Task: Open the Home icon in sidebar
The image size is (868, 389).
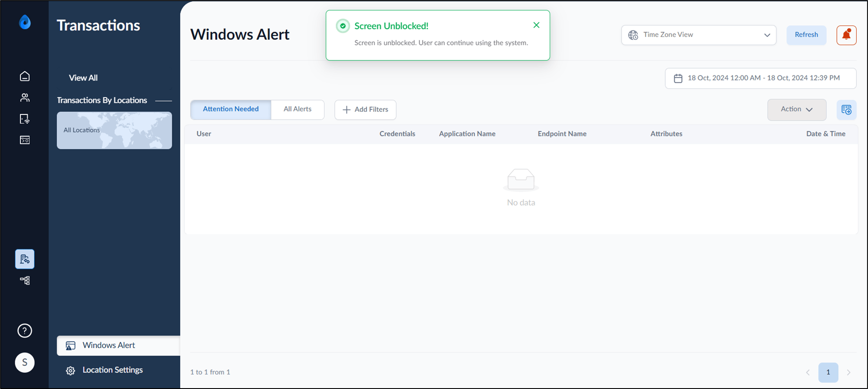Action: [x=25, y=76]
